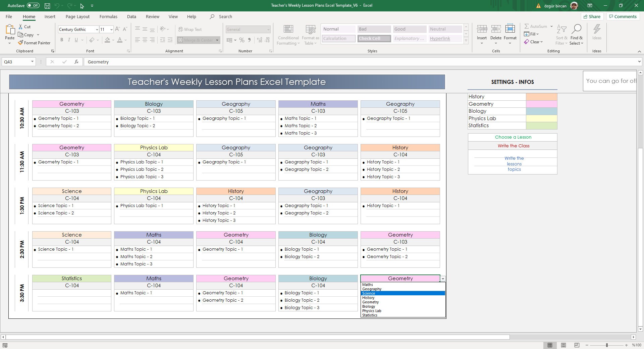Click the Share button
This screenshot has width=644, height=349.
592,16
